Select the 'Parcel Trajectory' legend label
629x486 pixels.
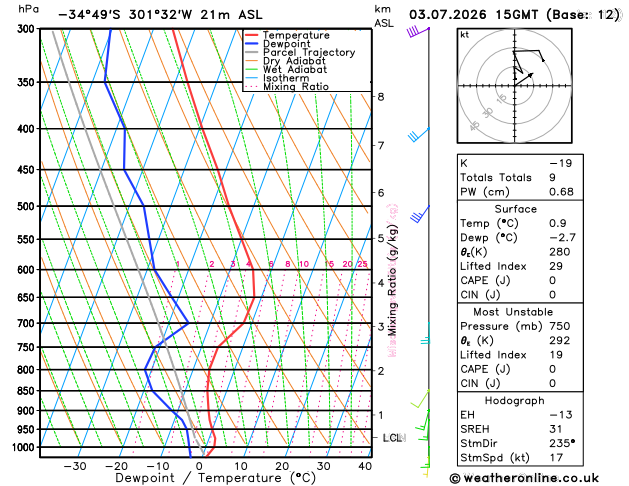[309, 53]
